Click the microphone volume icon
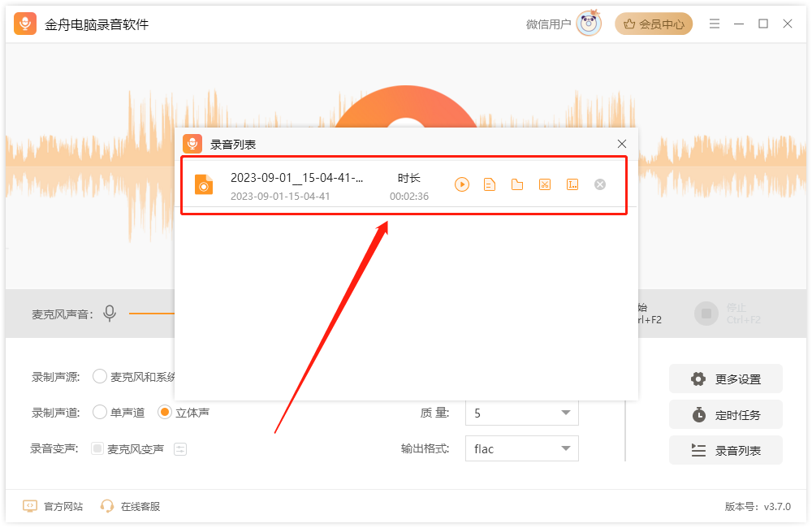Screen dimensions: 812x528 tap(110, 313)
